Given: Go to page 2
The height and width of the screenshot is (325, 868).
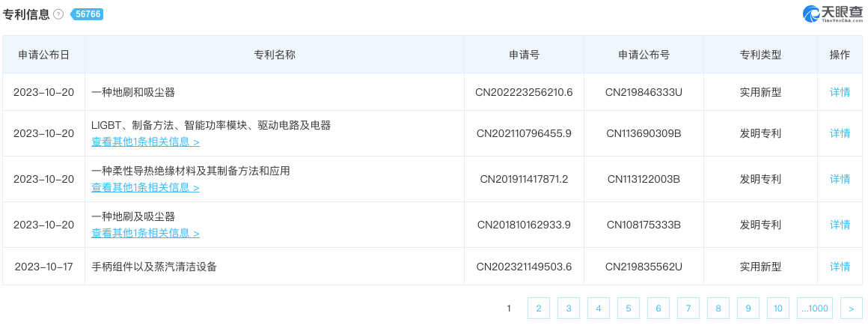Looking at the screenshot, I should 539,308.
